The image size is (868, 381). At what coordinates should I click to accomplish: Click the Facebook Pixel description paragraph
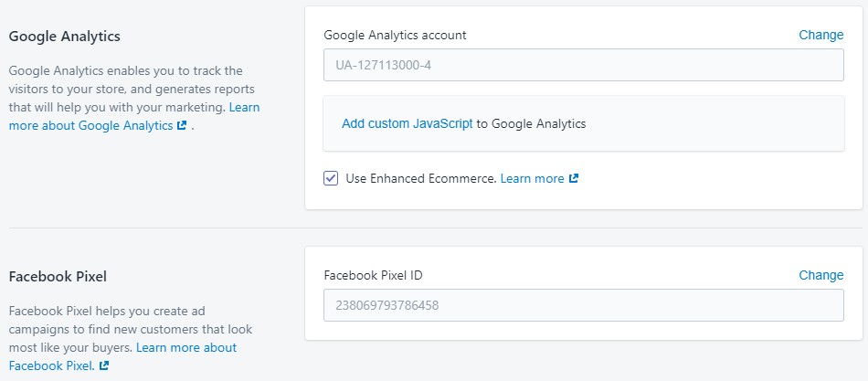(131, 338)
